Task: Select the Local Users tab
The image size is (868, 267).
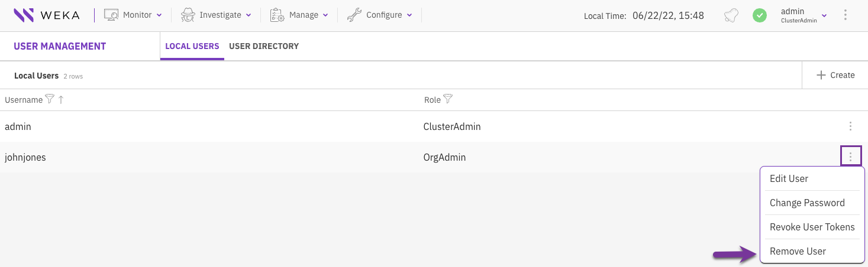Action: pos(192,46)
